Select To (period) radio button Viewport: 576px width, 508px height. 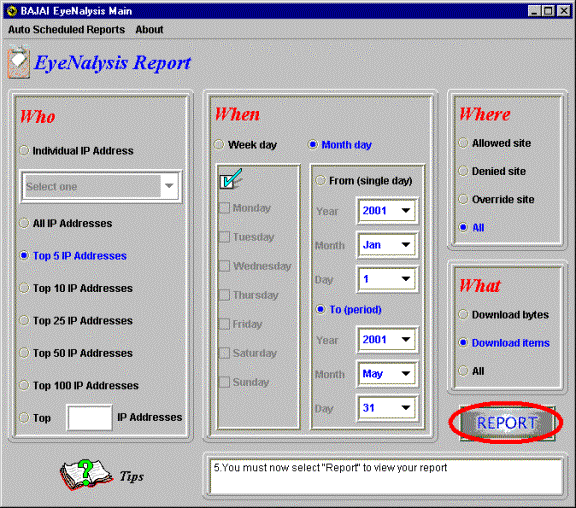pyautogui.click(x=321, y=309)
